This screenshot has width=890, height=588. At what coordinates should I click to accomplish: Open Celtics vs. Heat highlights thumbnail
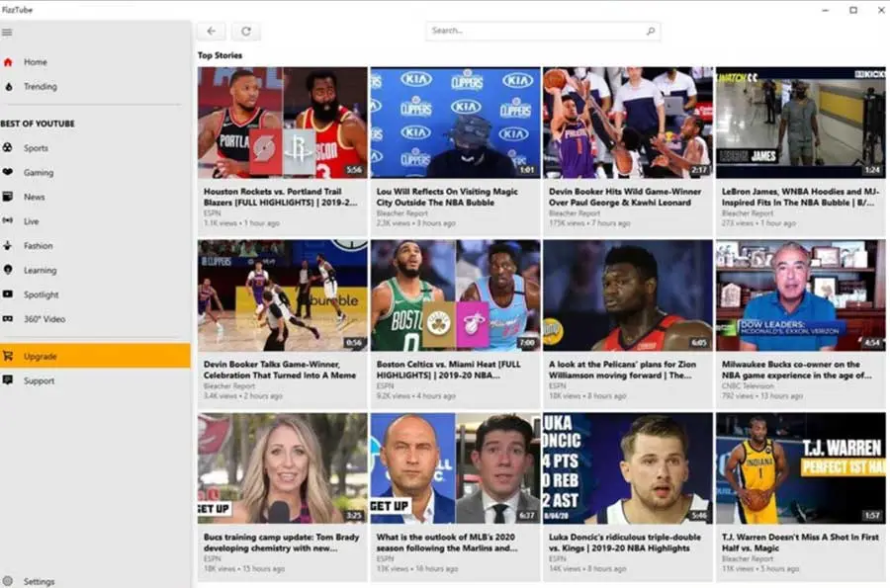[x=455, y=295]
